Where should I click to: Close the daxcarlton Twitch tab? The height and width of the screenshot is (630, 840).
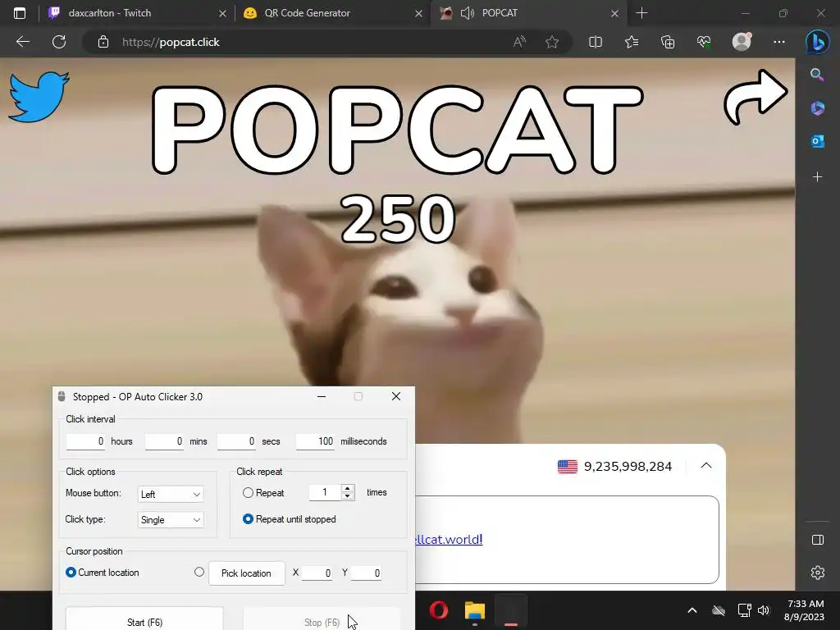click(x=222, y=13)
